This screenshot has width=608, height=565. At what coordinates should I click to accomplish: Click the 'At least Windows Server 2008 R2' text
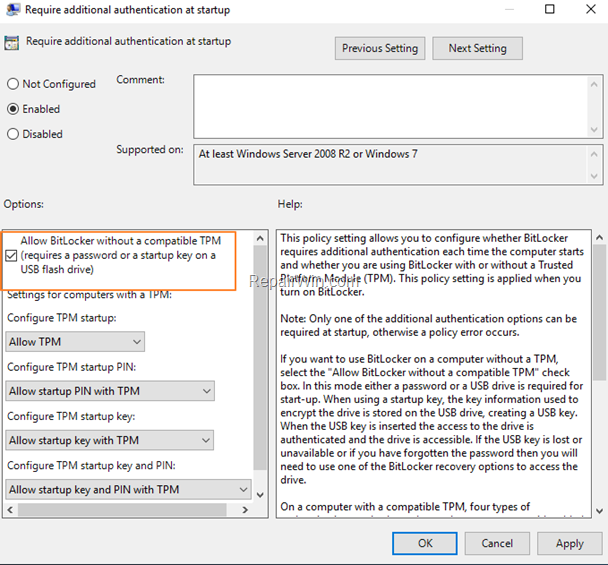308,154
